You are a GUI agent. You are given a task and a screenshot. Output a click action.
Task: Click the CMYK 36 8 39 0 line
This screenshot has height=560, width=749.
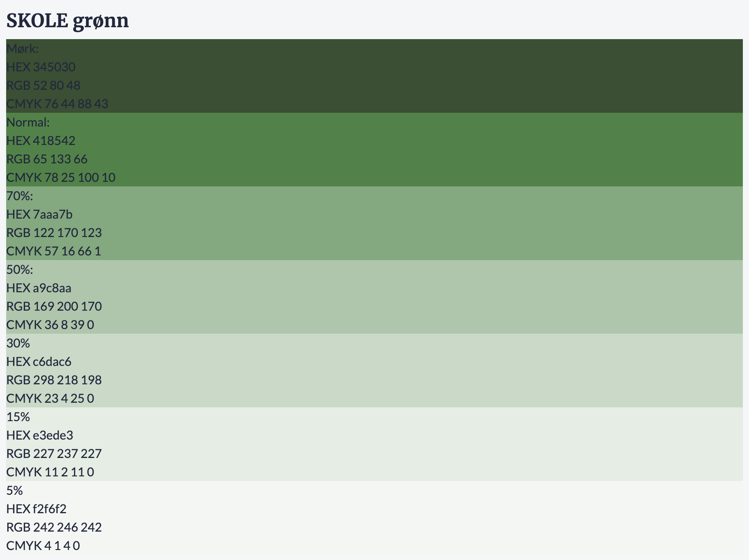click(50, 325)
